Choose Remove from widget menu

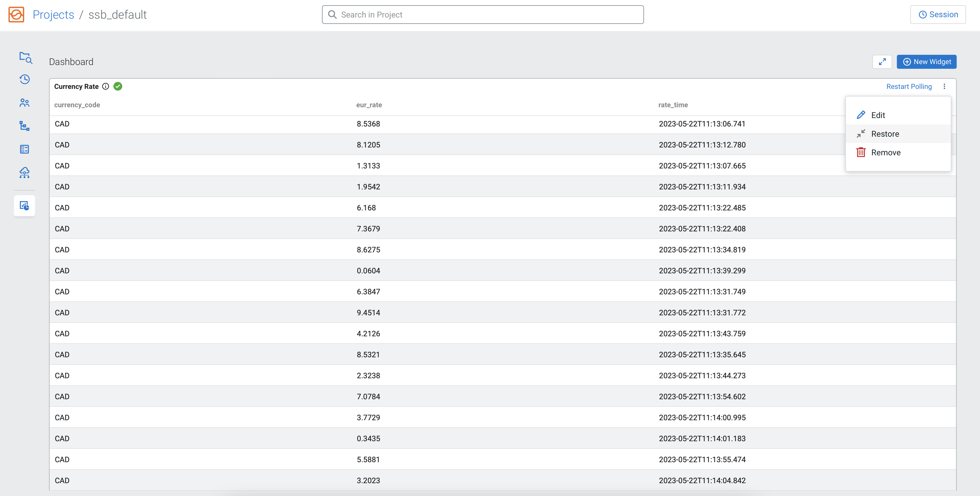(x=885, y=152)
